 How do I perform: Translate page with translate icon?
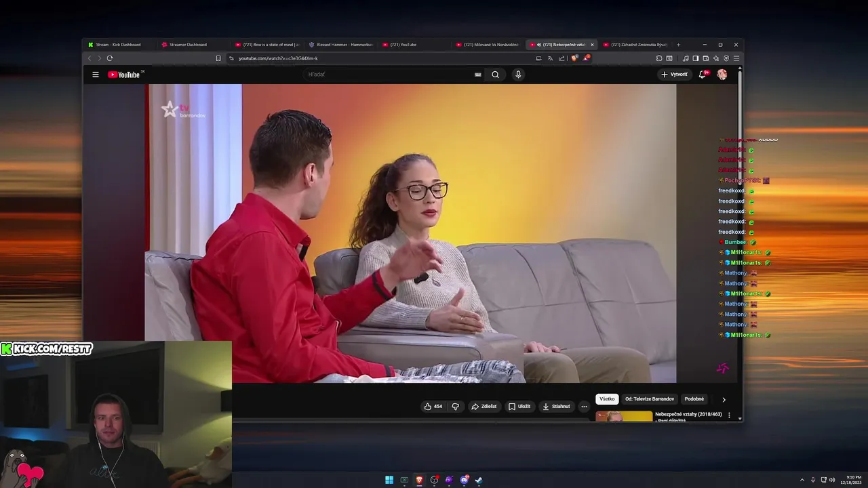(550, 58)
